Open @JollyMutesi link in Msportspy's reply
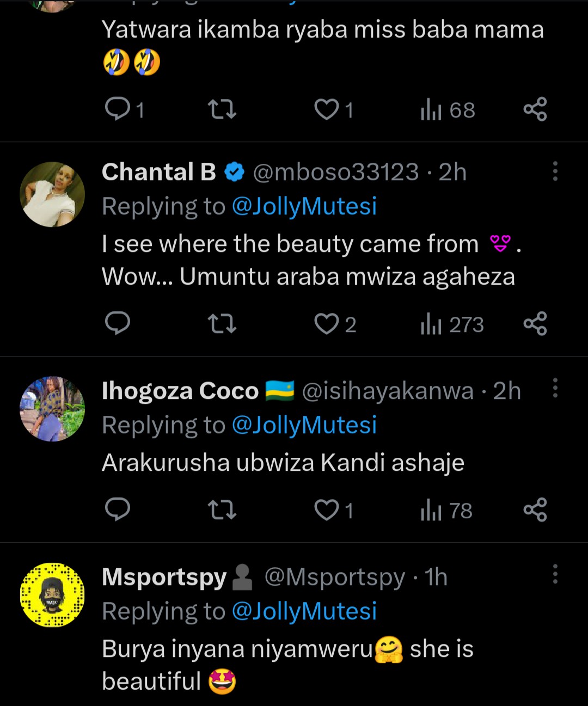The width and height of the screenshot is (588, 706). click(304, 611)
